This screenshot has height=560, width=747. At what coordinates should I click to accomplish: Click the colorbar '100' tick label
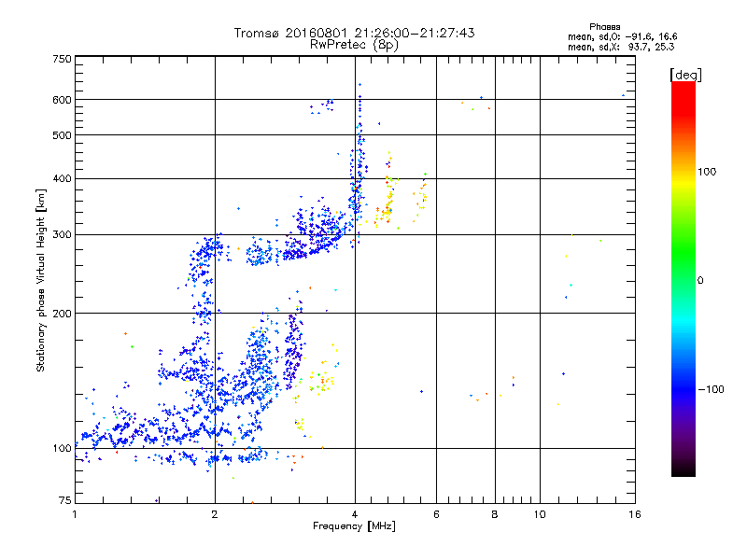[707, 172]
